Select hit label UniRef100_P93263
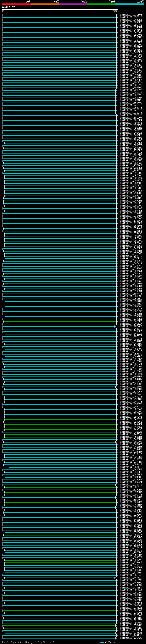The height and width of the screenshot is (644, 146). tap(131, 70)
